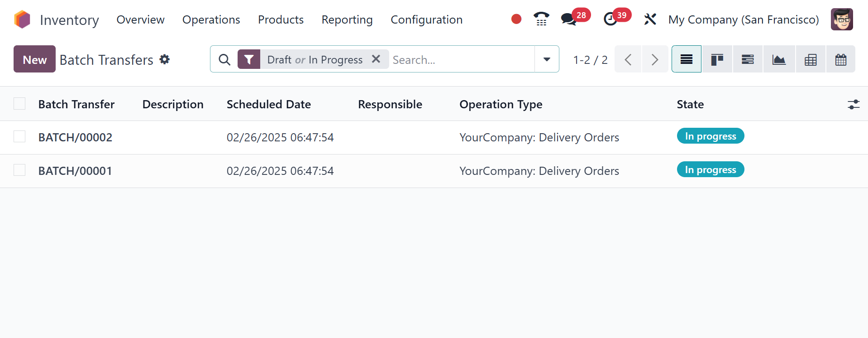Image resolution: width=868 pixels, height=338 pixels.
Task: Open the messaging conversations icon
Action: point(568,19)
